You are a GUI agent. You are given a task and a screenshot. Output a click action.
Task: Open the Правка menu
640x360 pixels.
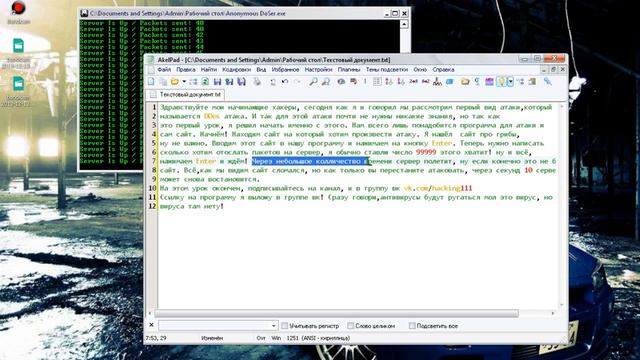[186, 70]
